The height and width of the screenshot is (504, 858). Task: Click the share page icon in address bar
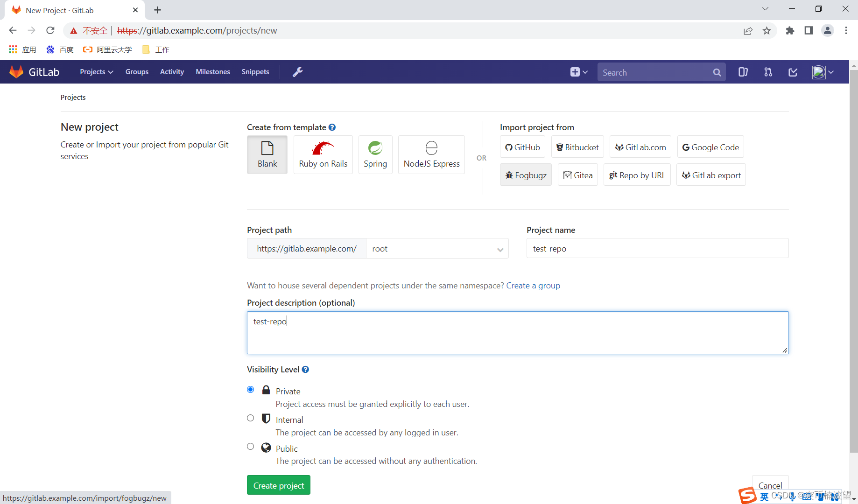pyautogui.click(x=748, y=30)
